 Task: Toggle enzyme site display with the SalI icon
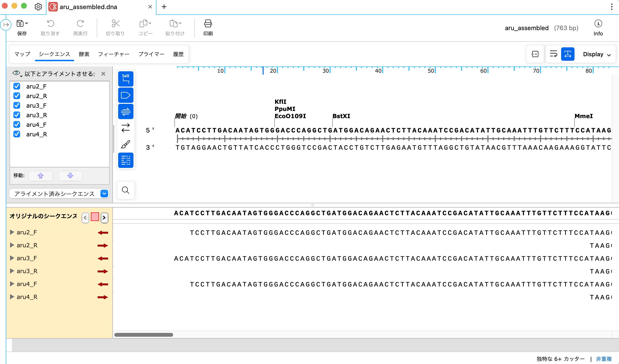[126, 79]
